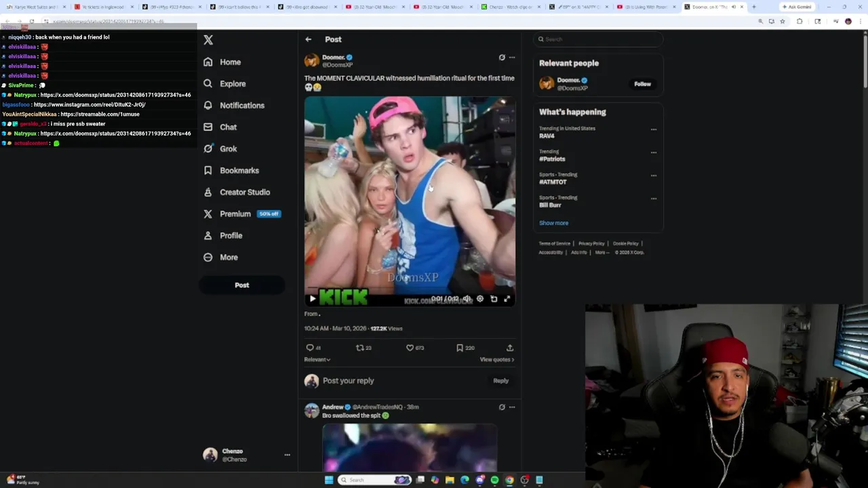The height and width of the screenshot is (488, 868).
Task: Follow Doomer in Relevant people
Action: coord(642,84)
